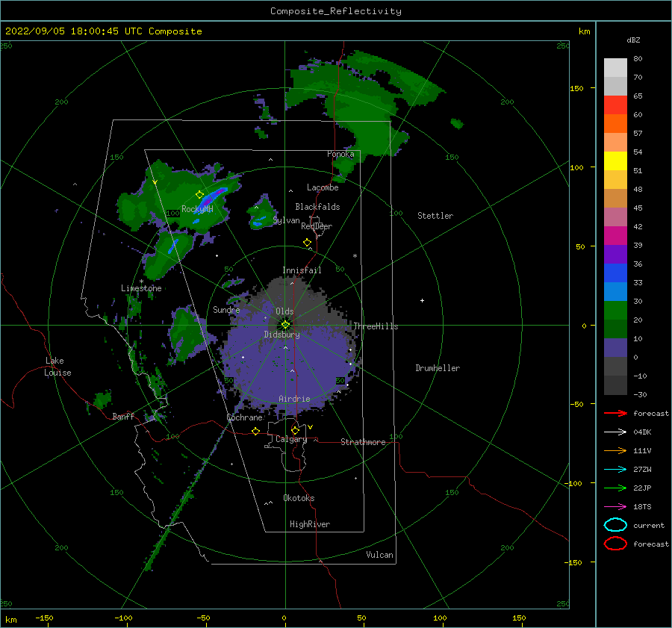Click the Limestone label
The height and width of the screenshot is (628, 672).
click(141, 288)
